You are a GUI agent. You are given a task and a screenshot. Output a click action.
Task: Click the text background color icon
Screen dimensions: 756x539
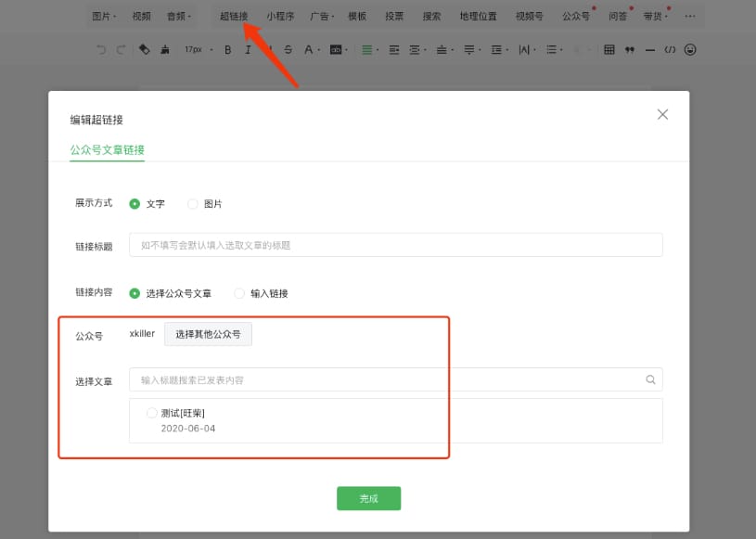(x=336, y=49)
